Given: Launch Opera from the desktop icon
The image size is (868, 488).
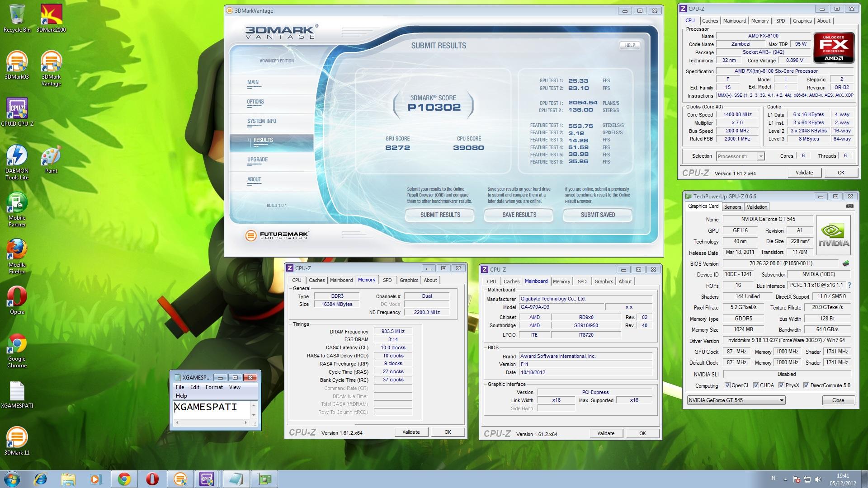Looking at the screenshot, I should pos(17,300).
